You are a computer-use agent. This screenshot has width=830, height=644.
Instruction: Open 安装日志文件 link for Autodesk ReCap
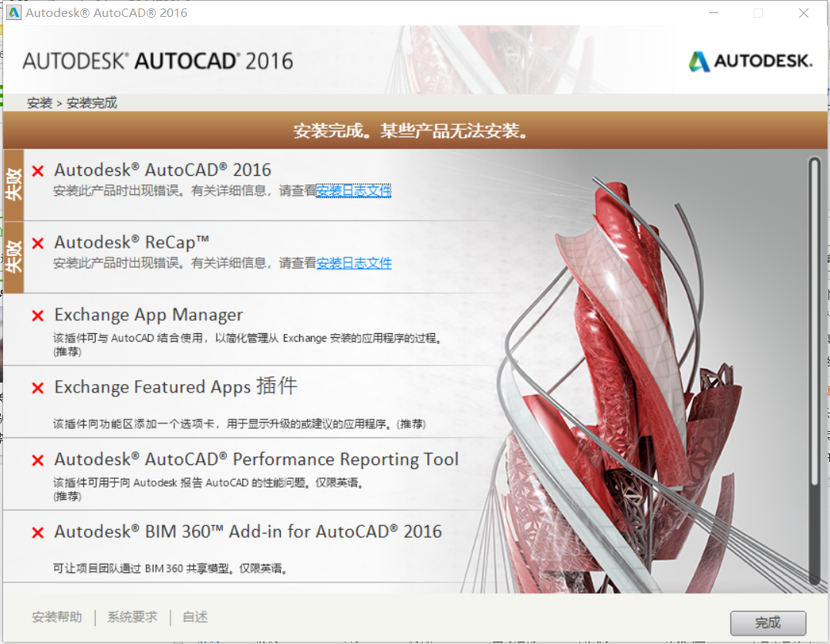coord(354,262)
